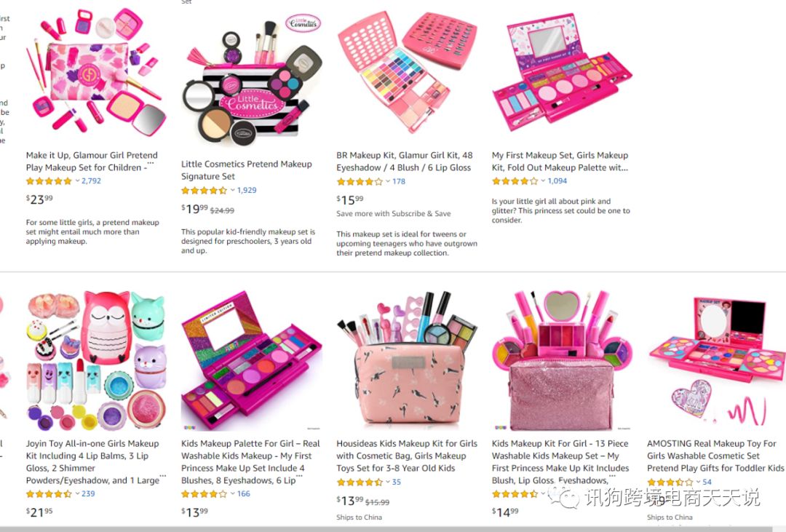The image size is (786, 532).
Task: Open the 1,094 reviews link
Action: point(557,181)
